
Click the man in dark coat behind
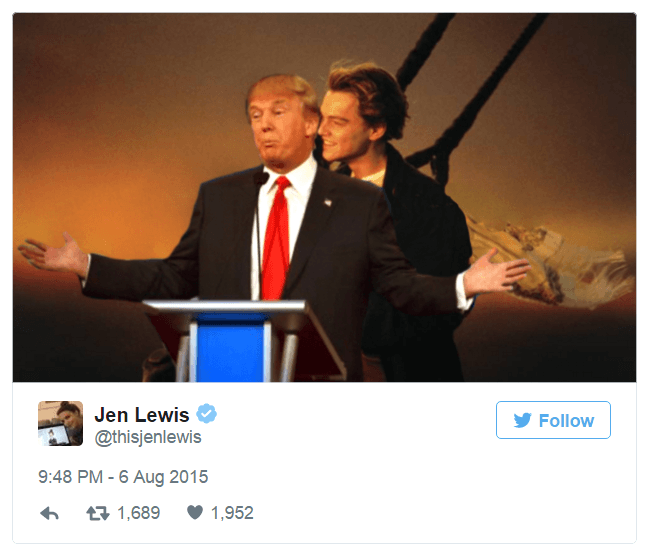click(398, 216)
